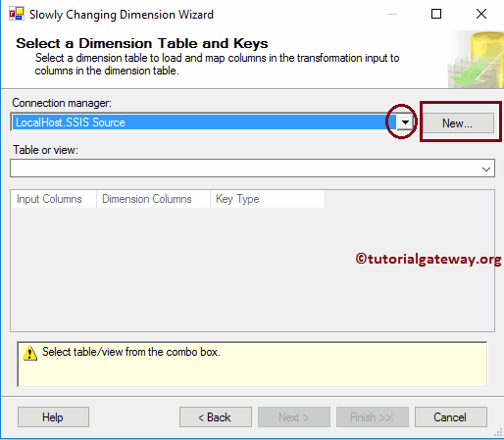
Task: Click the wizard title bar application icon
Action: click(17, 14)
